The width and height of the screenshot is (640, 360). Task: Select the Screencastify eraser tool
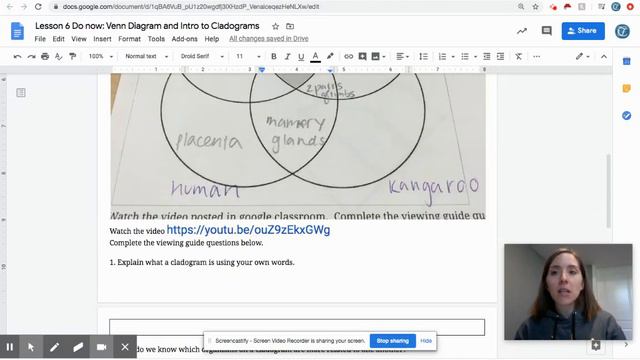click(x=78, y=347)
